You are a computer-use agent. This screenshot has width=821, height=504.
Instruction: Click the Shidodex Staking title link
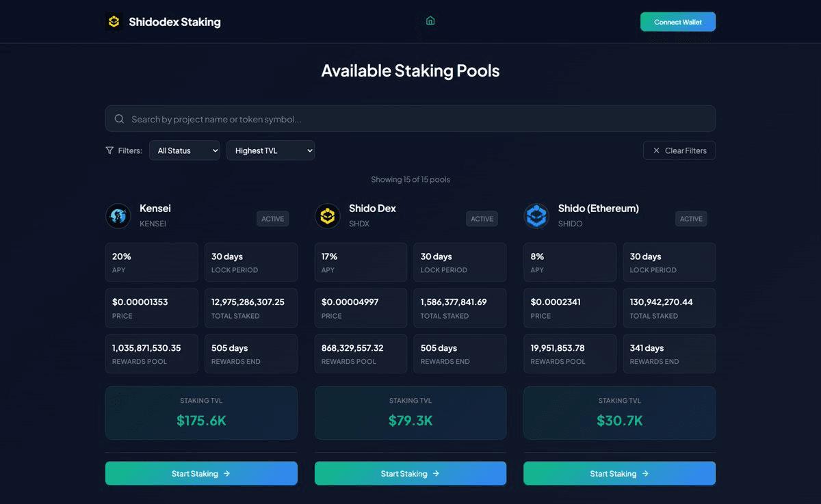coord(174,22)
